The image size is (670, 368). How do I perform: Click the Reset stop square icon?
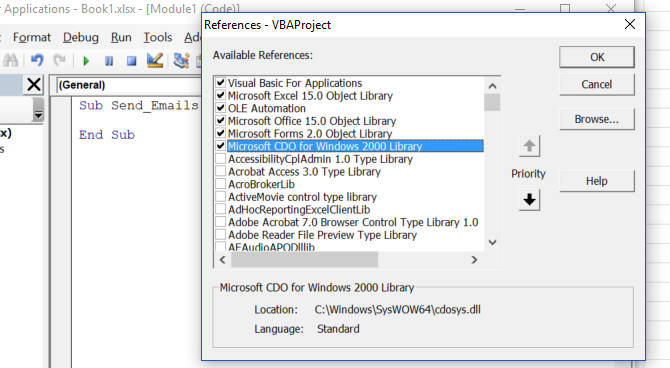(132, 61)
